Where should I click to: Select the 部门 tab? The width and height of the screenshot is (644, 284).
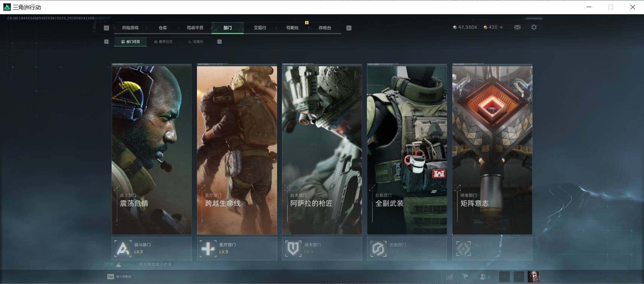tap(228, 28)
